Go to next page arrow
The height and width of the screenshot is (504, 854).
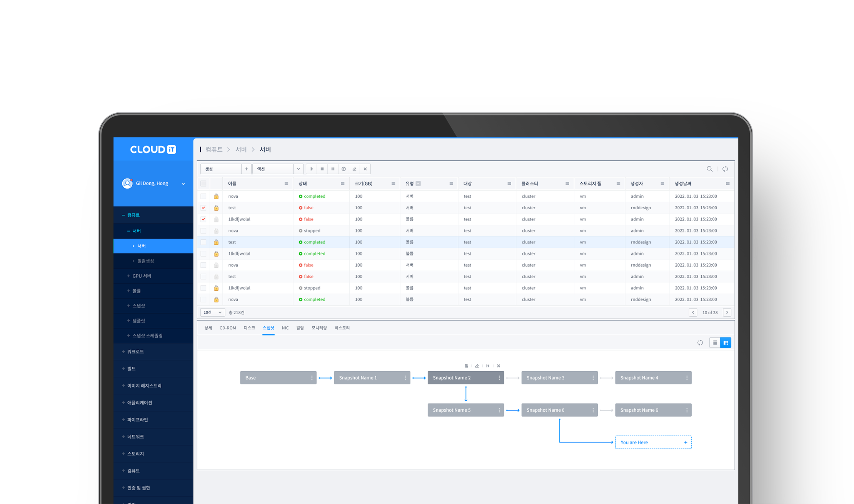pos(727,312)
